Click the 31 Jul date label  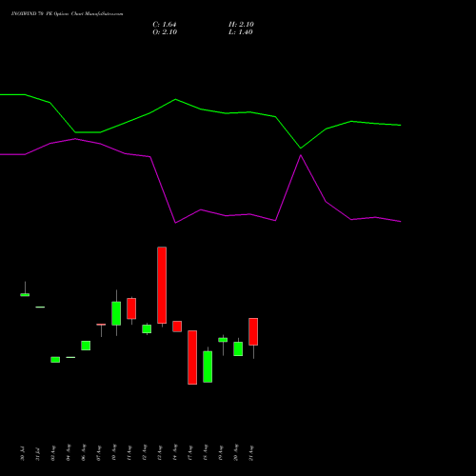[37, 454]
